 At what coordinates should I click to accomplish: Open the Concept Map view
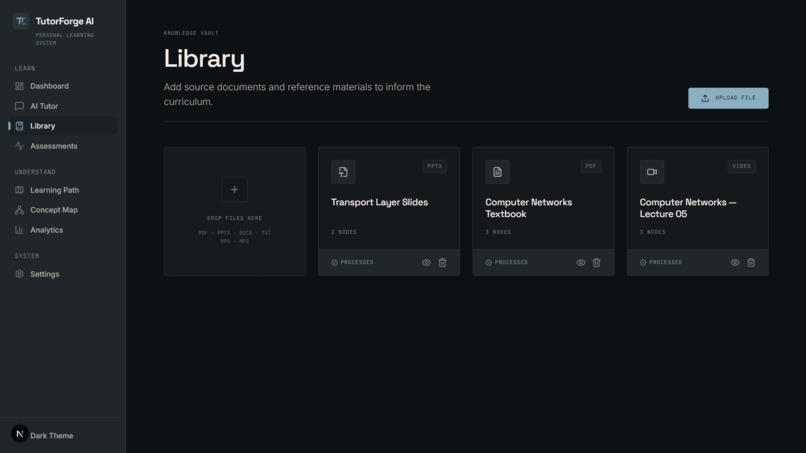click(x=62, y=210)
